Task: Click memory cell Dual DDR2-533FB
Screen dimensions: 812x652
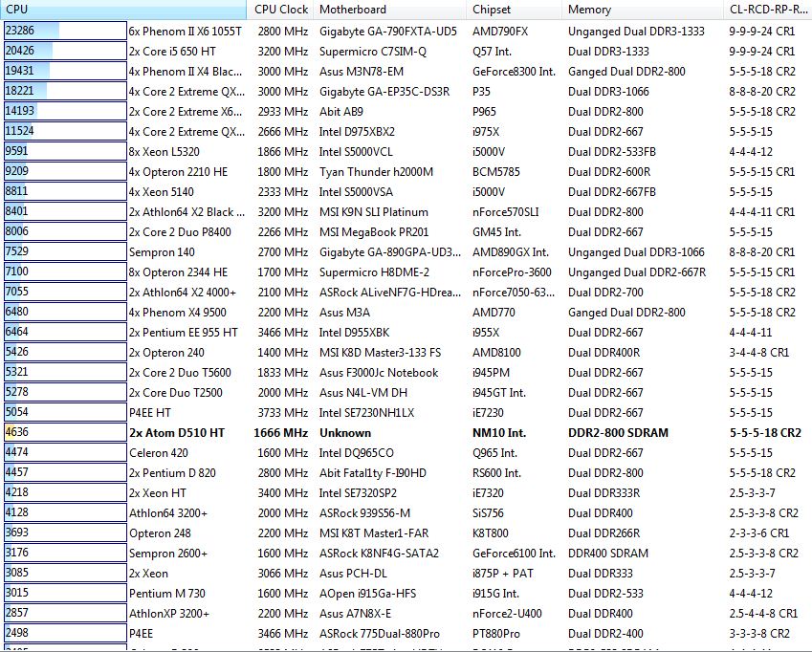Action: tap(611, 152)
